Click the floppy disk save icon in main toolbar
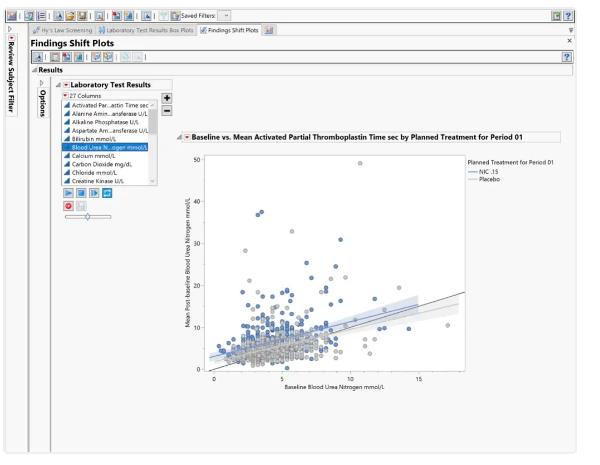This screenshot has width=600, height=465. [82, 16]
